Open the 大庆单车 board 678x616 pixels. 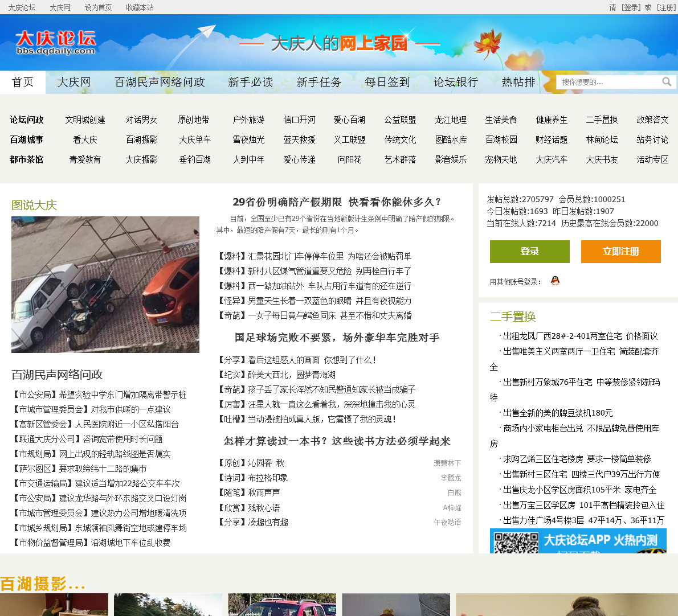(x=195, y=139)
